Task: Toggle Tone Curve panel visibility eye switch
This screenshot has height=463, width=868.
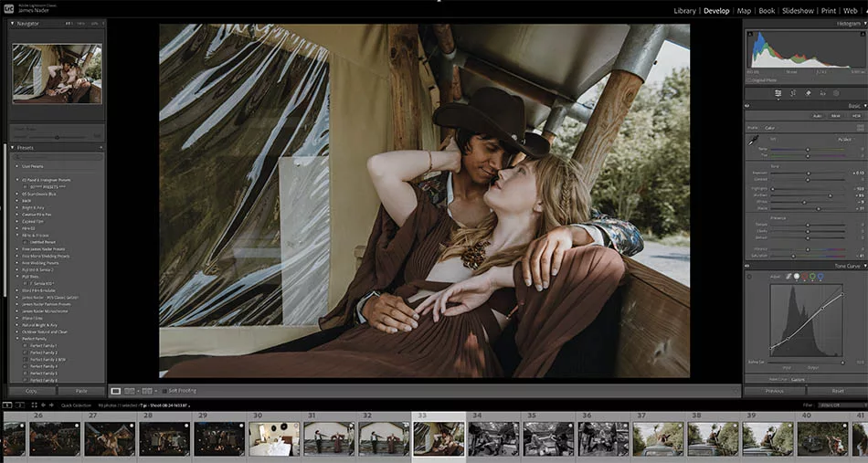Action: click(747, 266)
